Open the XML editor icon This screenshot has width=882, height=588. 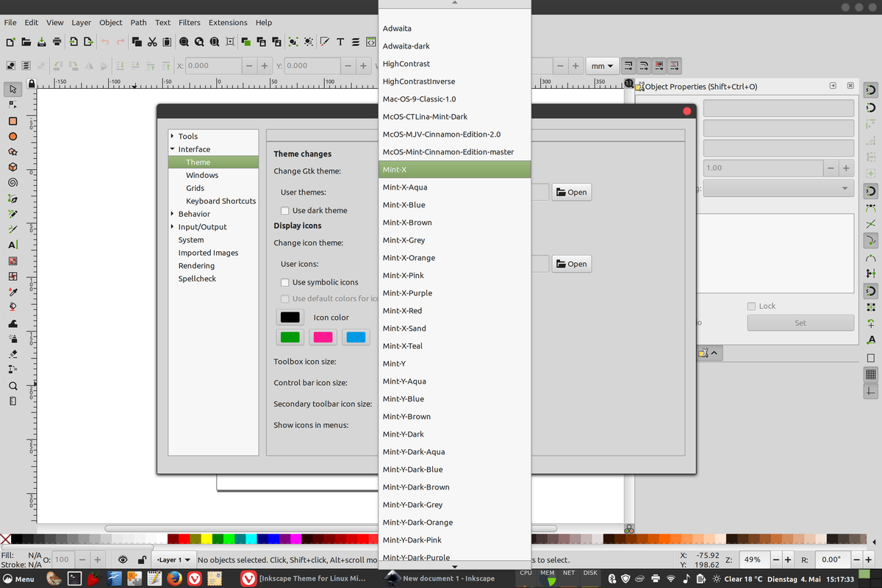371,42
